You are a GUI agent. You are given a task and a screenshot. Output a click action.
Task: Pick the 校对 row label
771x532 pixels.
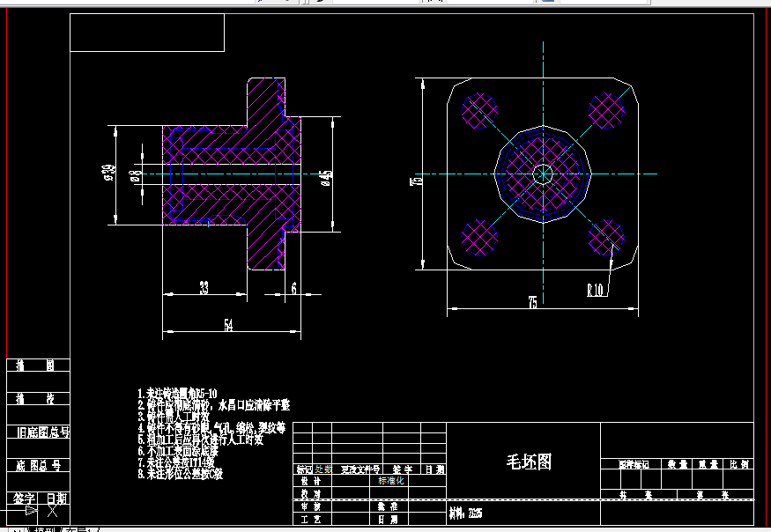[311, 493]
